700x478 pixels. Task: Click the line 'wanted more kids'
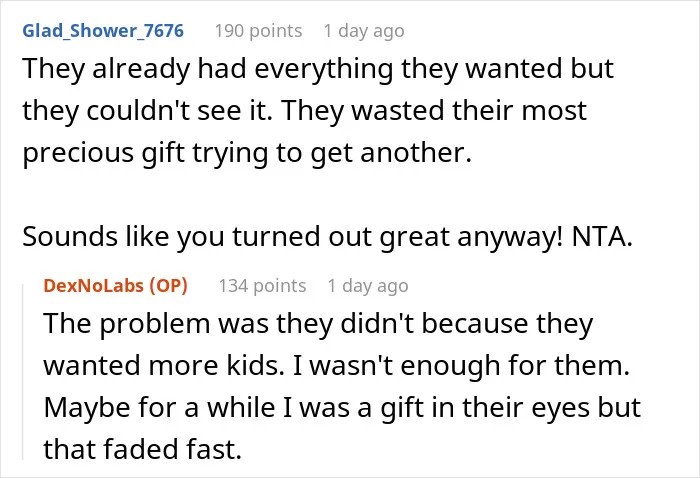point(337,366)
